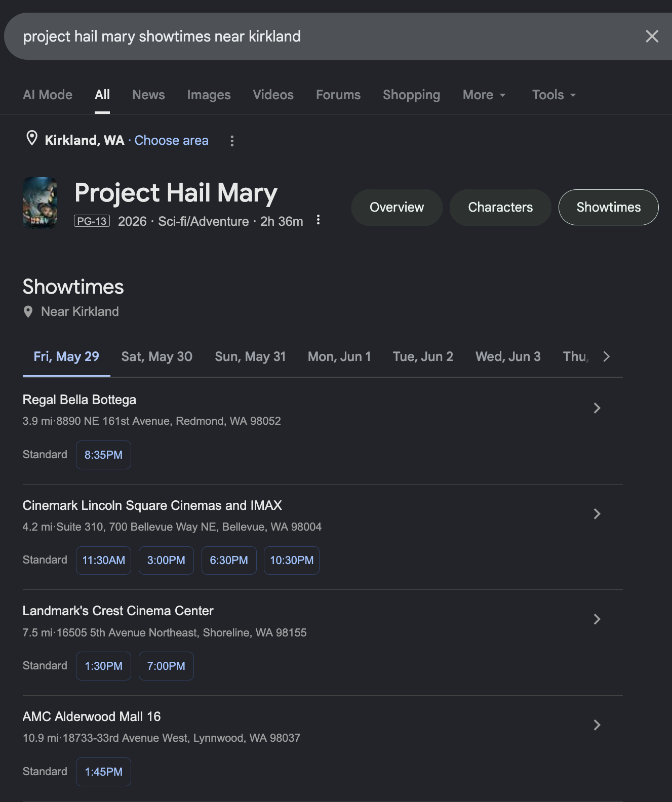Click the Showtimes section heading
Screen dimensions: 672x802
coord(73,287)
